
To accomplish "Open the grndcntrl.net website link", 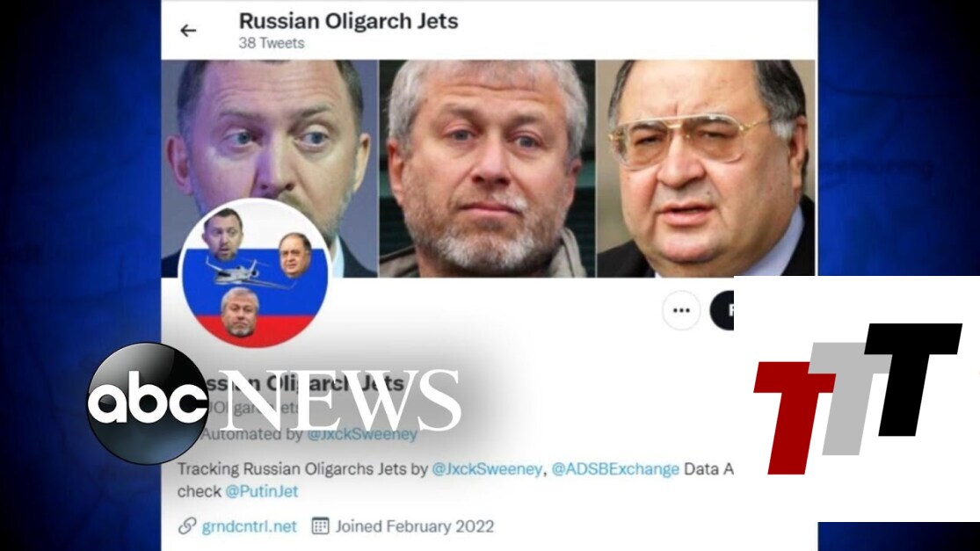I will pyautogui.click(x=249, y=526).
